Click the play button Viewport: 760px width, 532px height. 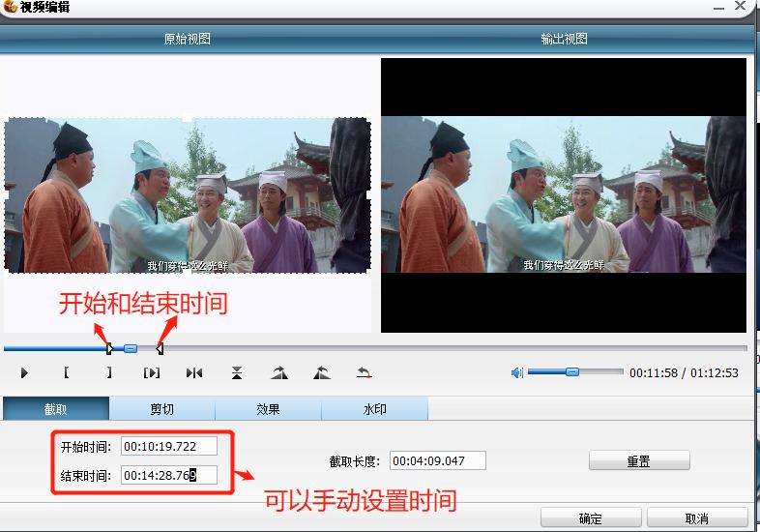pyautogui.click(x=24, y=373)
